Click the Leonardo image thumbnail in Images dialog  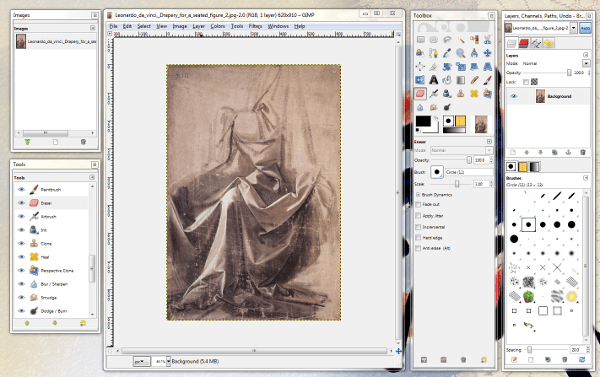(21, 41)
